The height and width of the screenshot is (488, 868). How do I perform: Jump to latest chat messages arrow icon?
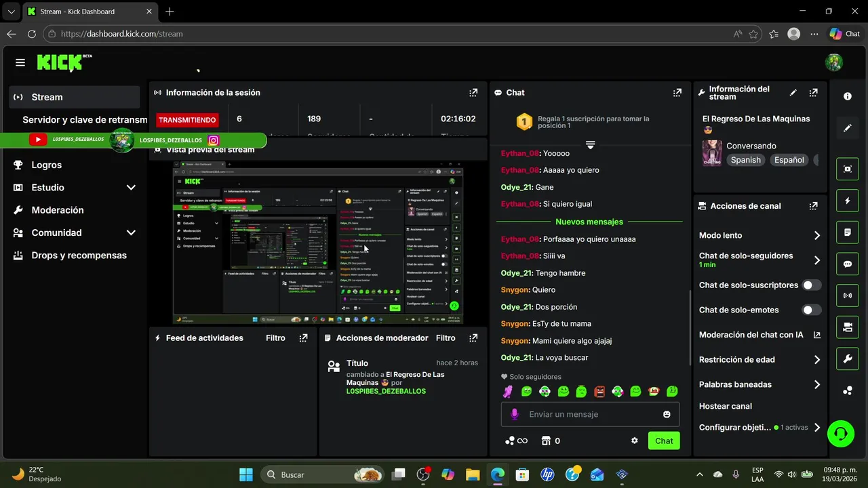click(x=590, y=145)
